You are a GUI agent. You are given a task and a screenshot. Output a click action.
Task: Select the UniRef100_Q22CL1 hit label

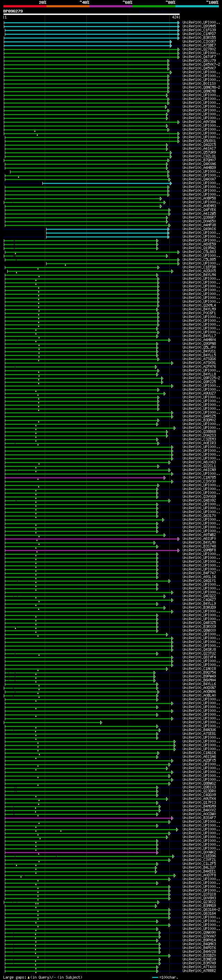point(199,466)
